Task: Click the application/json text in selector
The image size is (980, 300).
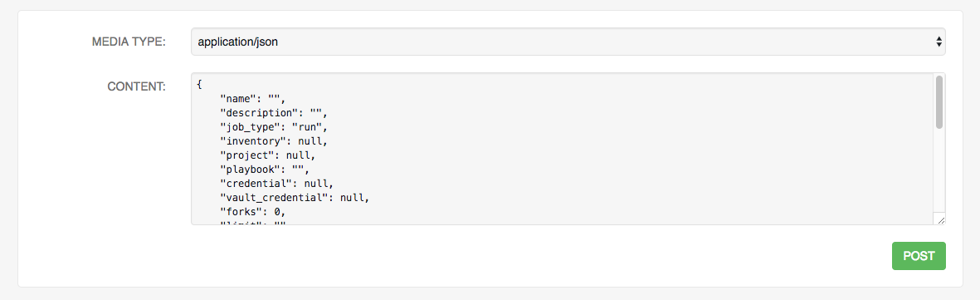Action: (237, 42)
